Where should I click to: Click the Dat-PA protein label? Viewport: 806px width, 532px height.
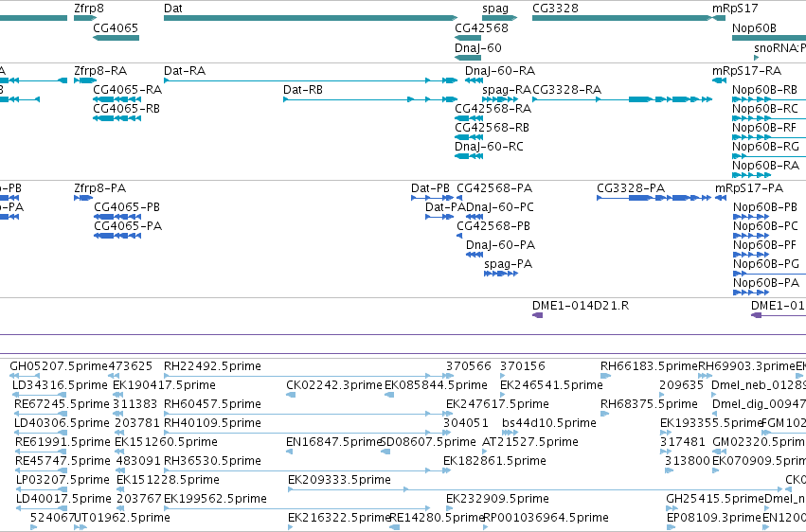pos(445,207)
